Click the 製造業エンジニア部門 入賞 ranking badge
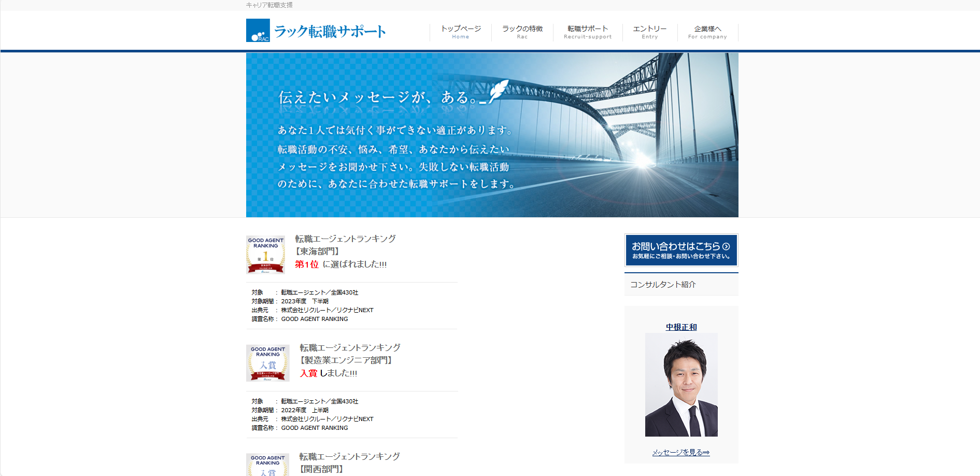This screenshot has height=476, width=980. coord(267,363)
